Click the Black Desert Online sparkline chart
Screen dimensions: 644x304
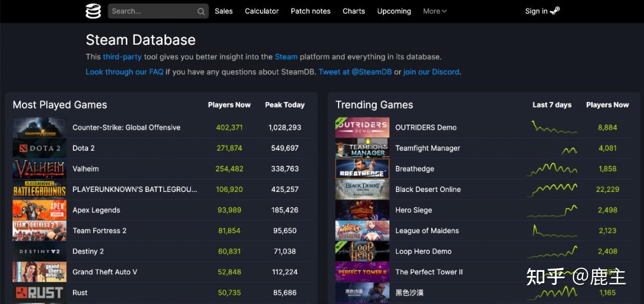[552, 190]
